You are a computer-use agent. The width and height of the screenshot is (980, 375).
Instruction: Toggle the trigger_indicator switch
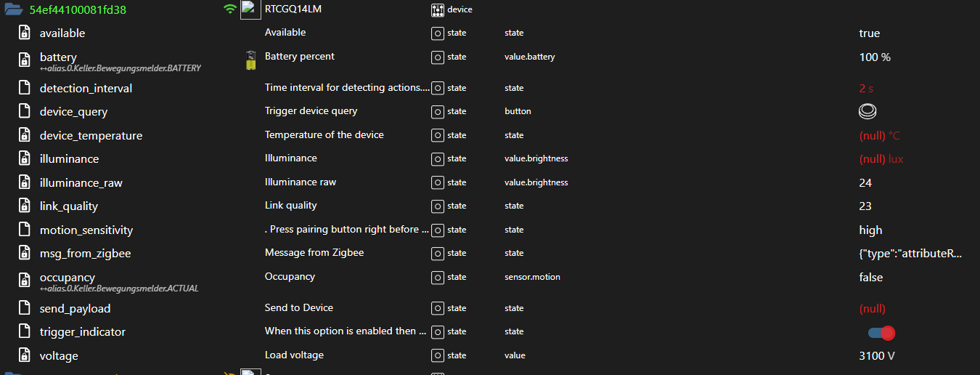881,333
